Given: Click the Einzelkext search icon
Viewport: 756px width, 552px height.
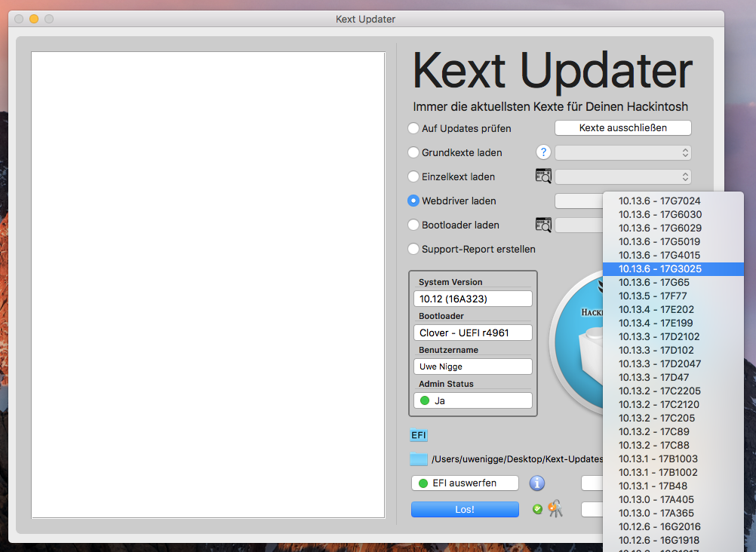Looking at the screenshot, I should (543, 176).
